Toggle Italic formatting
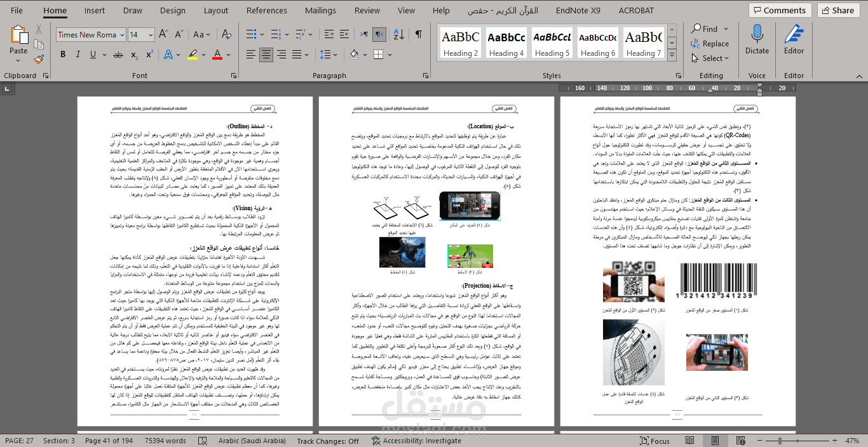The width and height of the screenshot is (868, 447). tap(78, 55)
